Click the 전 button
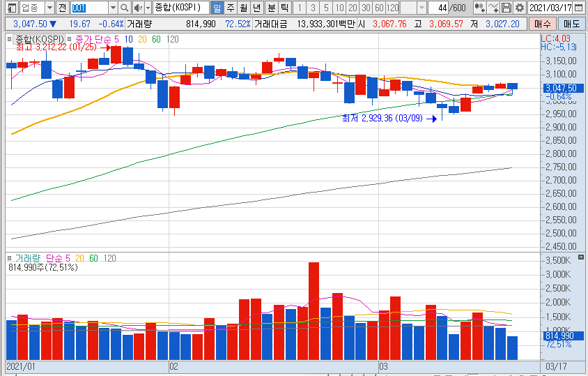 (x=62, y=7)
